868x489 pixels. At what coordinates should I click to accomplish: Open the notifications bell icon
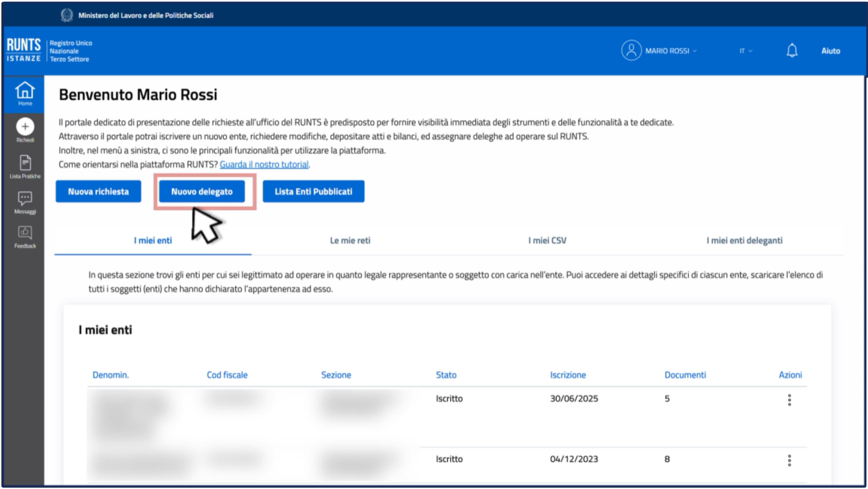792,51
